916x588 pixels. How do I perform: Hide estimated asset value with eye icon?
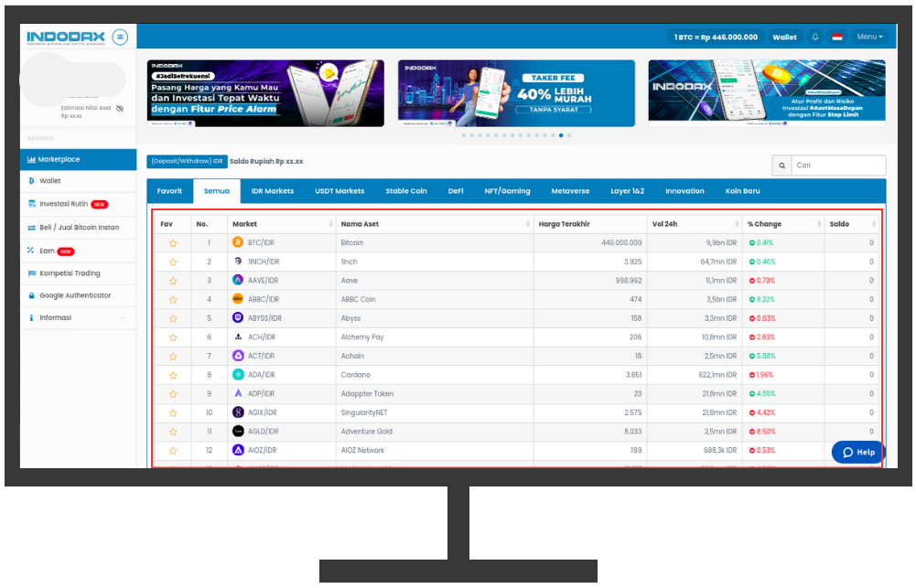tap(120, 108)
